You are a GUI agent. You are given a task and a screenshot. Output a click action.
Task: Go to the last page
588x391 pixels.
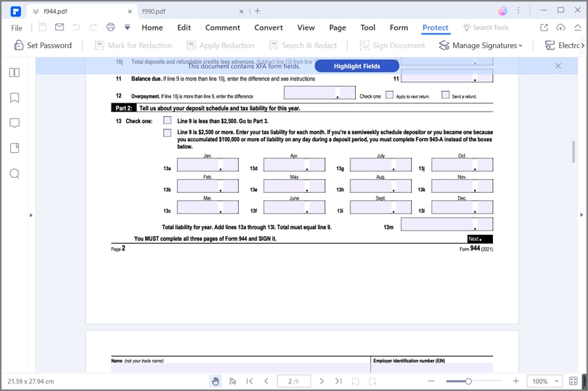pyautogui.click(x=338, y=381)
